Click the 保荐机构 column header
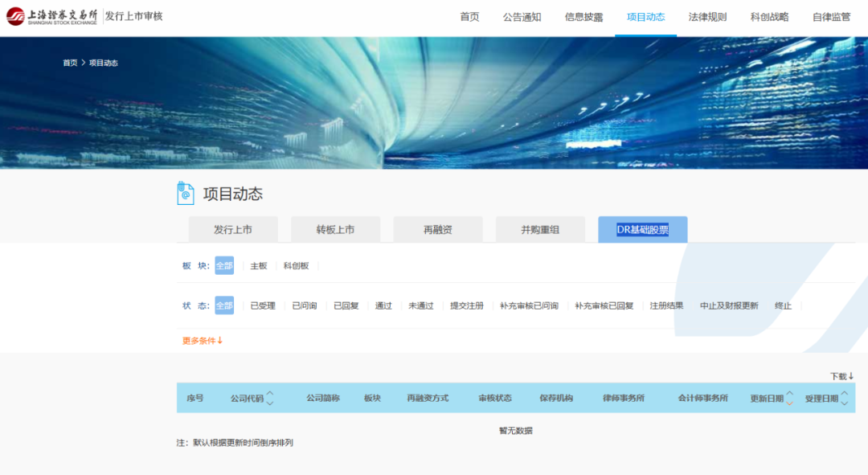 [x=556, y=398]
